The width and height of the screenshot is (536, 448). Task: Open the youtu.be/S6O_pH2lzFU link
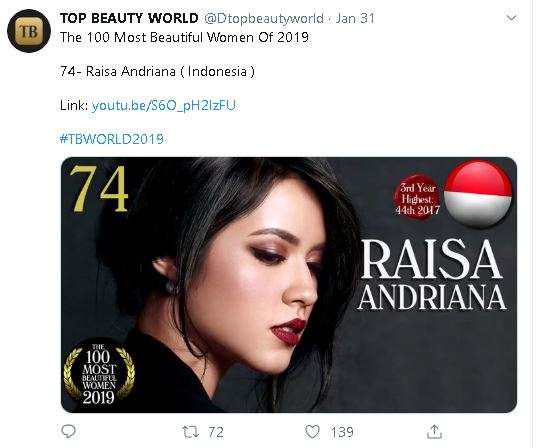164,105
